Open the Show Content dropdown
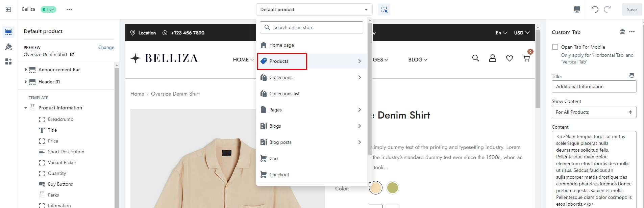Viewport: 644px width, 208px height. tap(594, 112)
